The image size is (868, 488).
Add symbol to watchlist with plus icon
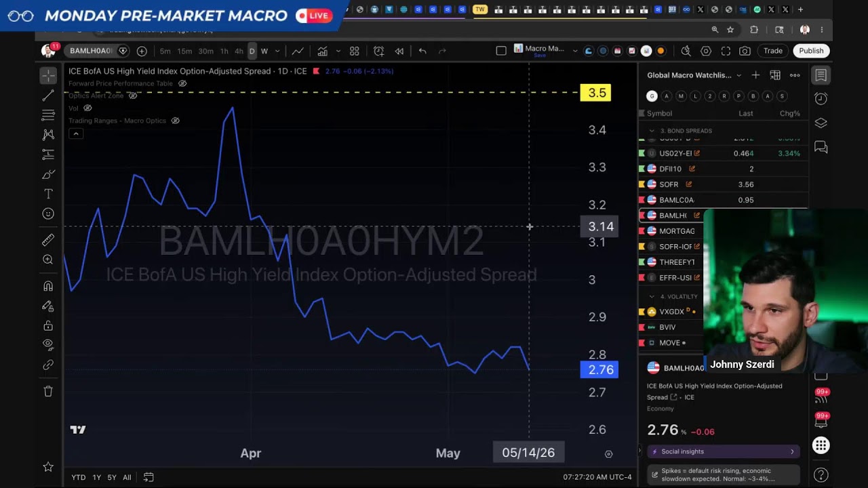coord(755,75)
